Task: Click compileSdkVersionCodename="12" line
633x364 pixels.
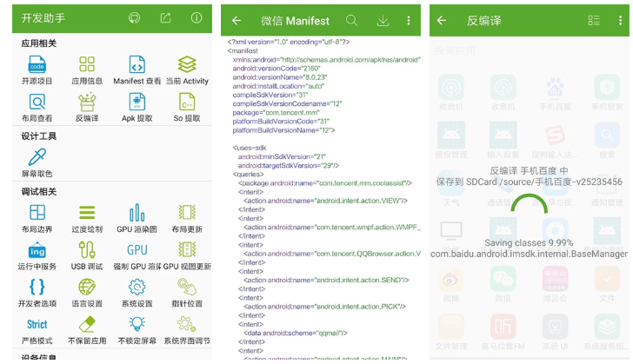Action: [287, 103]
